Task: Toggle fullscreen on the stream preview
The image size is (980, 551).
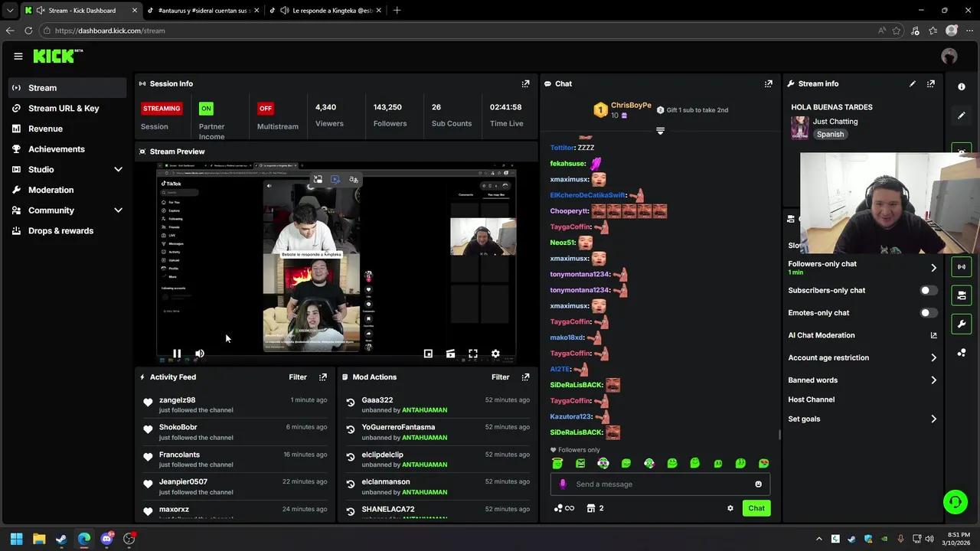Action: (473, 354)
